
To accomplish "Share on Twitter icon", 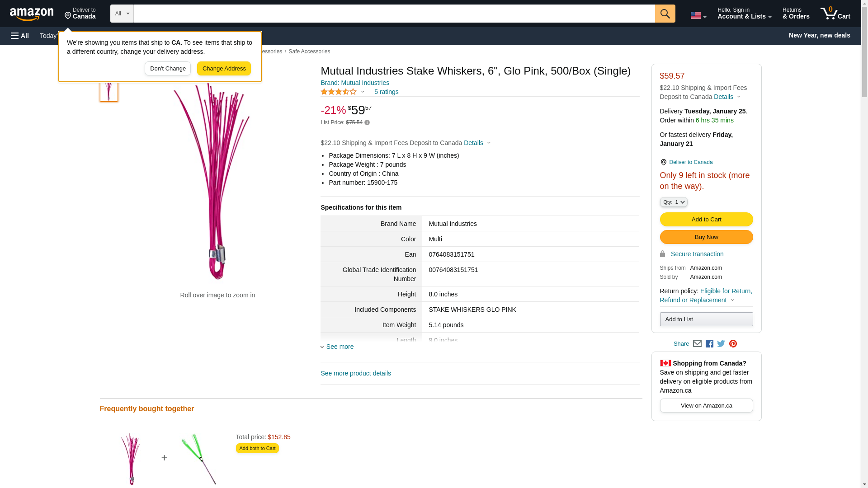I will (721, 344).
